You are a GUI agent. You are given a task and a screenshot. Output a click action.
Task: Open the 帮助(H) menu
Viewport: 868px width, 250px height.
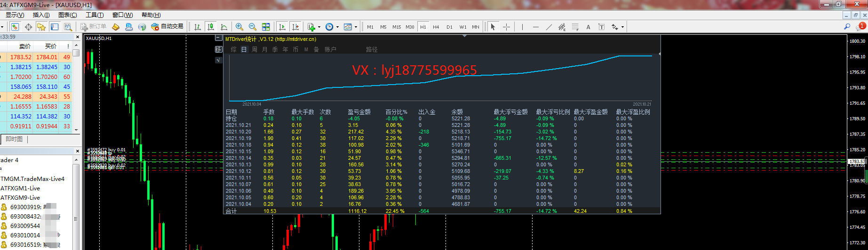[x=151, y=15]
